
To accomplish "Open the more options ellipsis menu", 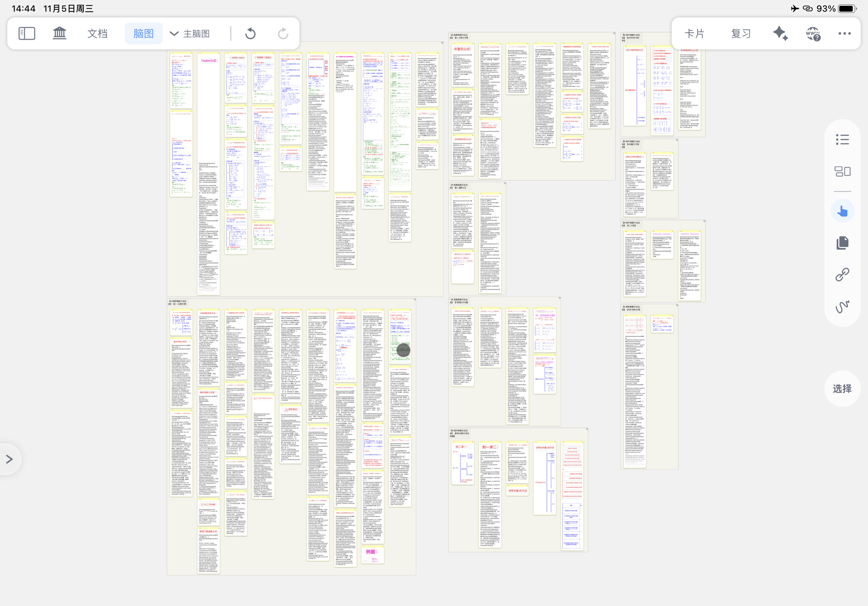I will point(845,34).
